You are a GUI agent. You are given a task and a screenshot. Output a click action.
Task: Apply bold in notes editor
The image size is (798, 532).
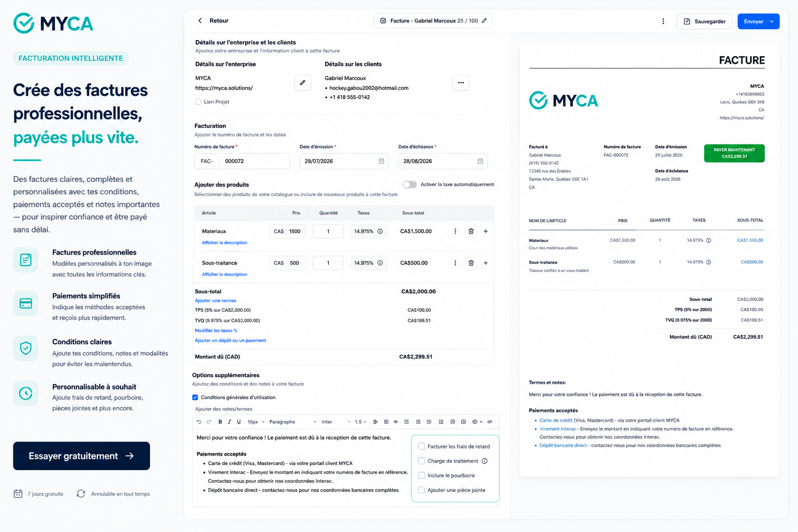tap(220, 422)
